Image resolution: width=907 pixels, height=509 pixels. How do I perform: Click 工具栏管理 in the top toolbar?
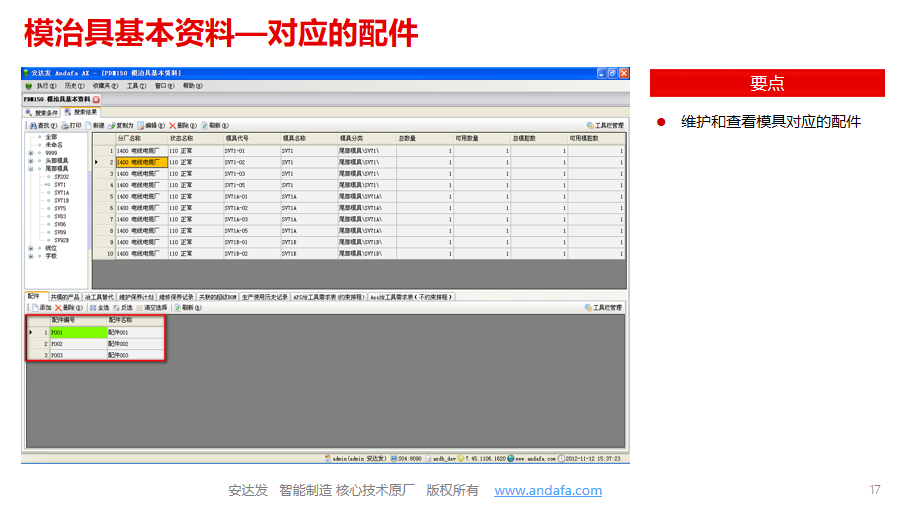coord(605,126)
